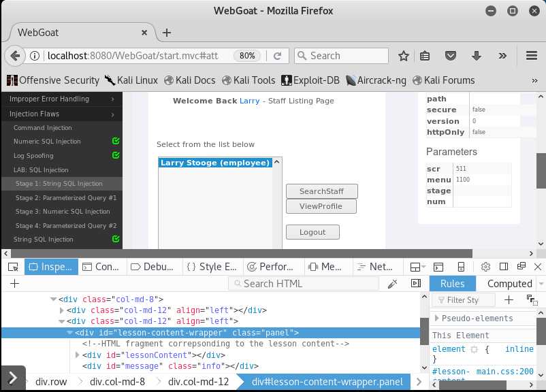This screenshot has height=392, width=546.
Task: Click the page horizontal scrollbar
Action: point(241,253)
